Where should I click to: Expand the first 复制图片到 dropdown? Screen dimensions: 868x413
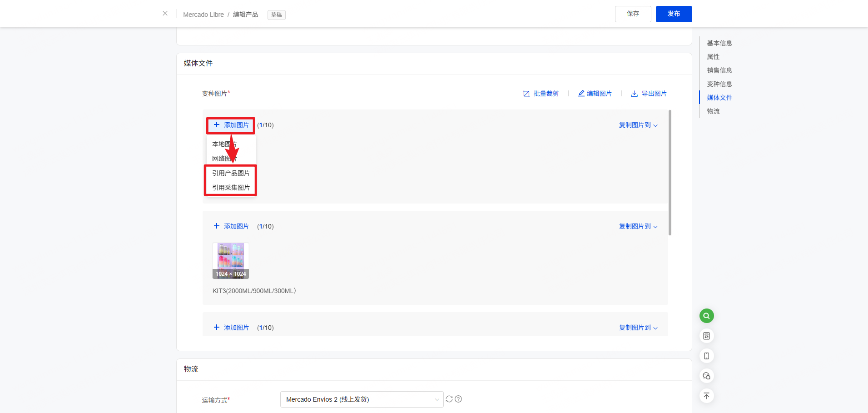pyautogui.click(x=638, y=125)
